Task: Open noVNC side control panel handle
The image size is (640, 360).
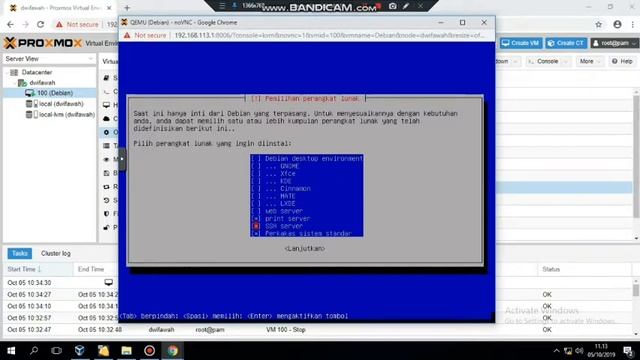Action: 122,159
